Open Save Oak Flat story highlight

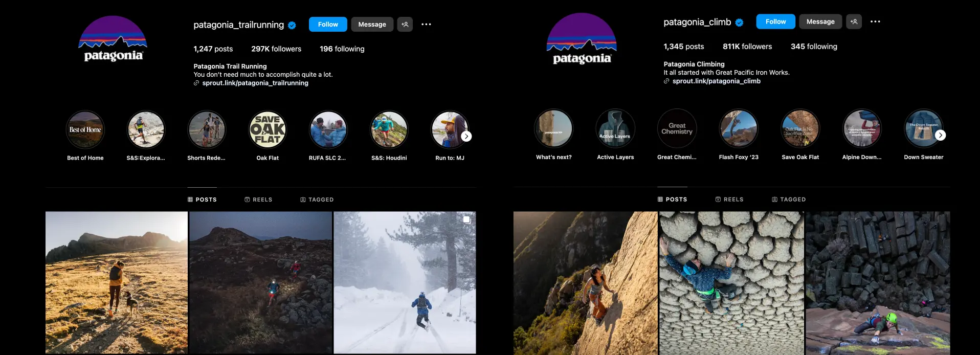(x=800, y=128)
